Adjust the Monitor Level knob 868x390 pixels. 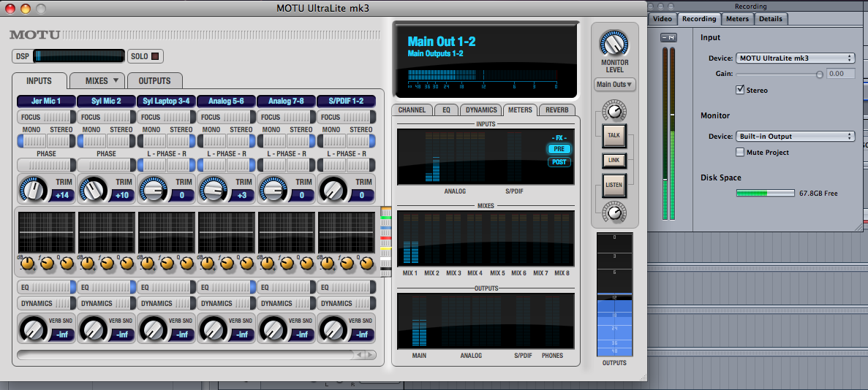click(614, 44)
